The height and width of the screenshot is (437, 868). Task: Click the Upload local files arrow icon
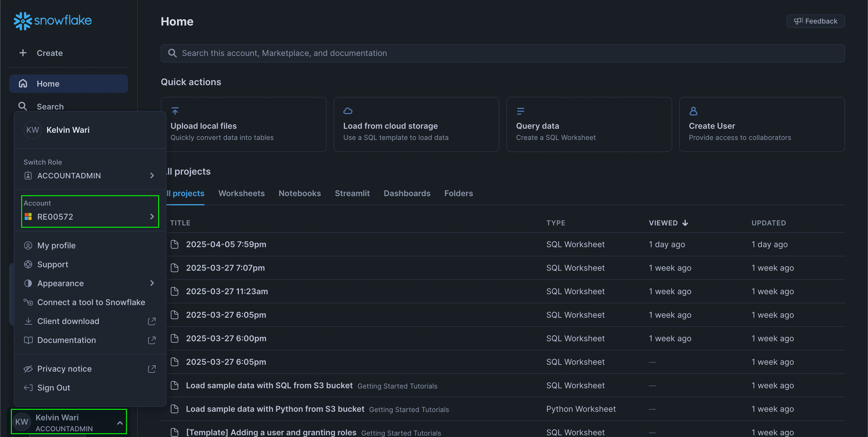(175, 111)
